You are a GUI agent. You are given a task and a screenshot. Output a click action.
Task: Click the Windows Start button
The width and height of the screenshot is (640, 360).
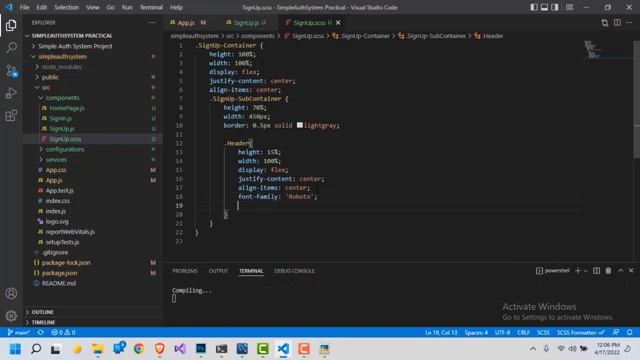[x=15, y=349]
